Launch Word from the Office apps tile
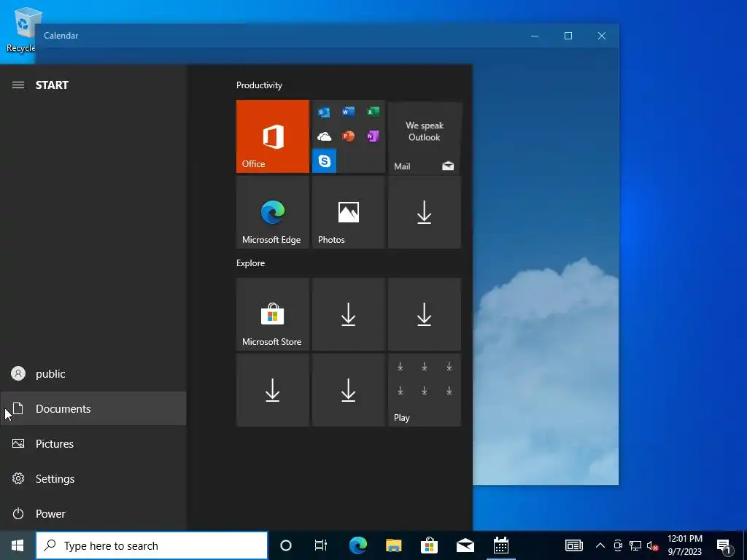This screenshot has width=747, height=560. coord(348,112)
